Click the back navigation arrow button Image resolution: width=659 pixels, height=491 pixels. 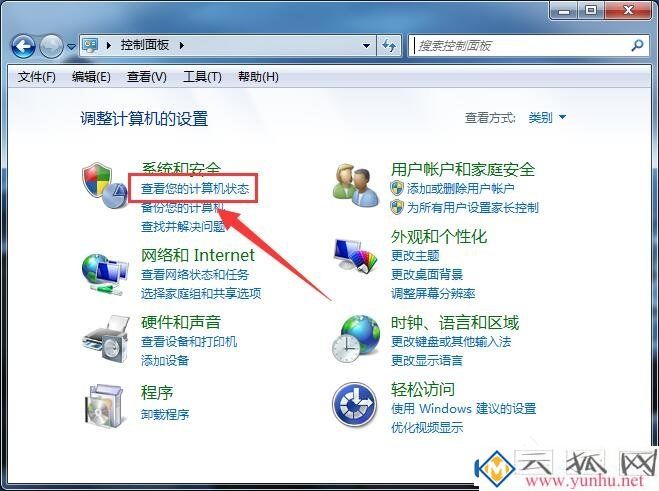(x=23, y=46)
